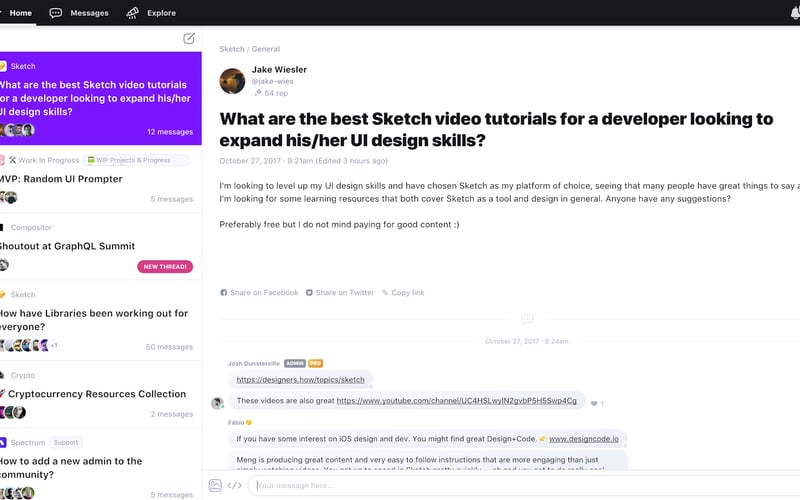Click the ADMIN badge
Screen dimensions: 800x500
tap(295, 363)
